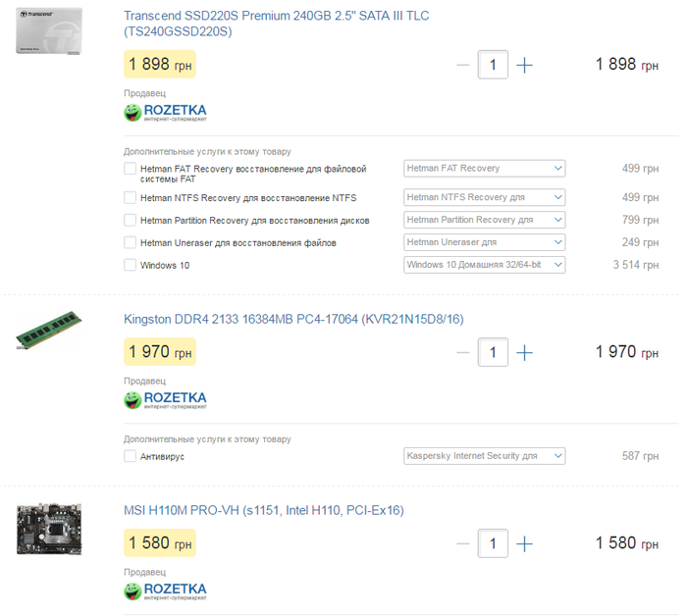Open Transcend SSD220S Premium 240GB product link
This screenshot has width=687, height=616.
point(276,24)
